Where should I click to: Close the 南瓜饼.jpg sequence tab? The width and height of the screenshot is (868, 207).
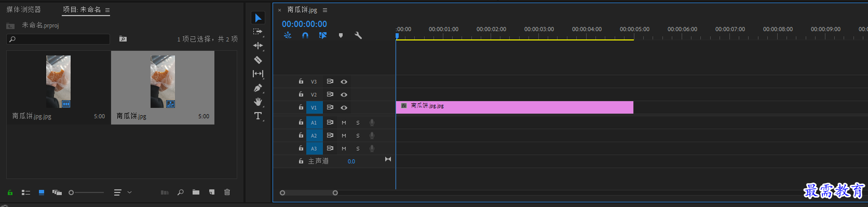[279, 10]
